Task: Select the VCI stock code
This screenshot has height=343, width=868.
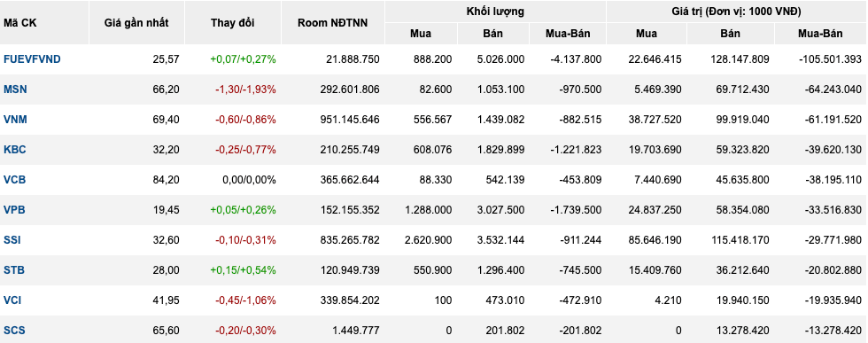Action: pos(12,300)
